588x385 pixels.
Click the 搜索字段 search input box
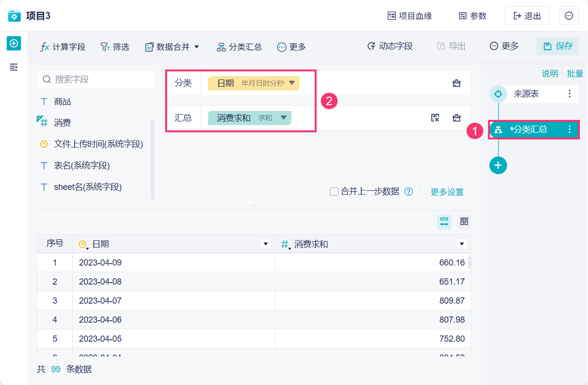tap(96, 79)
